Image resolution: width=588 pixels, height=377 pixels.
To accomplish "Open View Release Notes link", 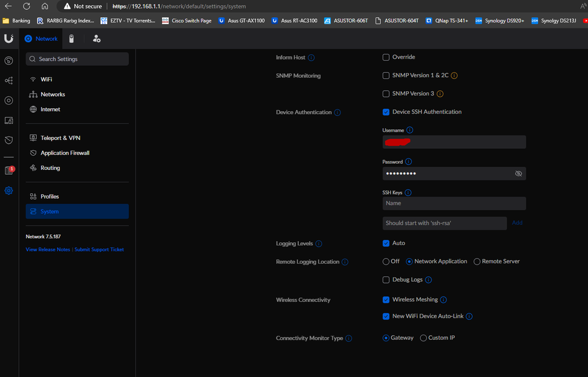I will coord(47,249).
